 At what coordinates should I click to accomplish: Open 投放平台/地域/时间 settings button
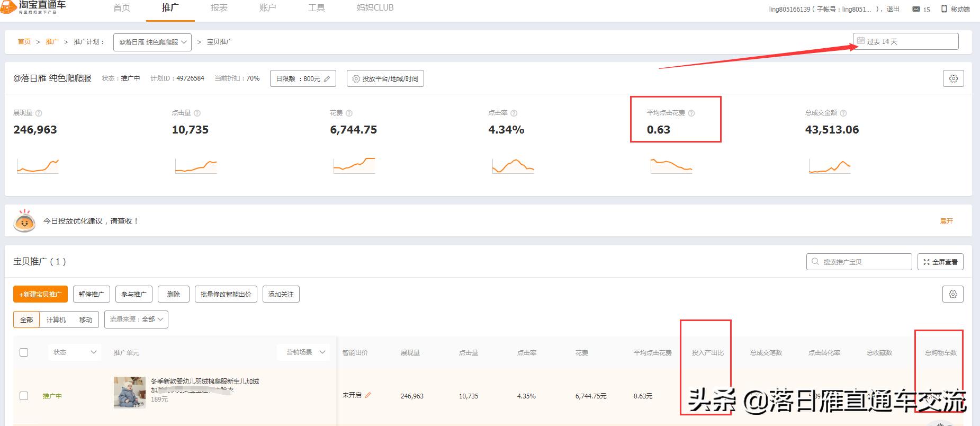pyautogui.click(x=385, y=78)
